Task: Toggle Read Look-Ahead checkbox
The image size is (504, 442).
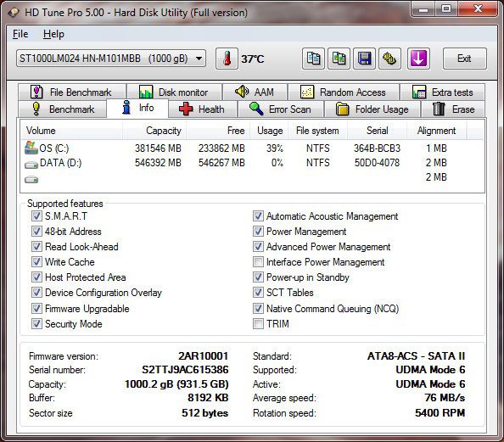Action: tap(36, 246)
